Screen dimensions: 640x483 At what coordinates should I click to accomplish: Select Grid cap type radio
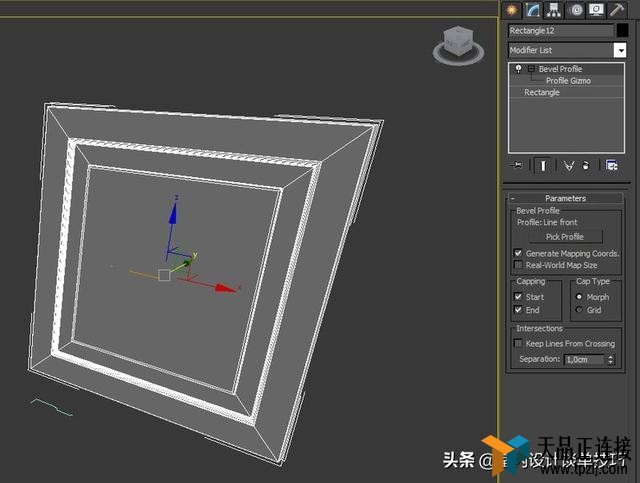click(x=579, y=310)
